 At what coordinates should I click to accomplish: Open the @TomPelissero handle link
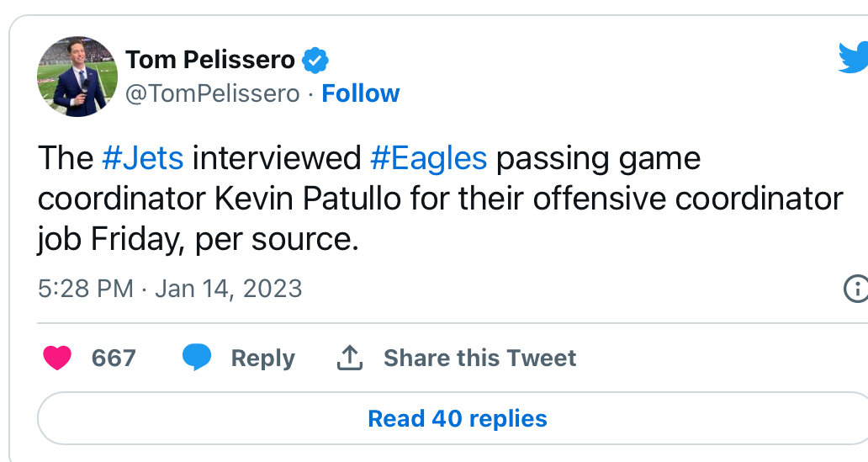[212, 93]
